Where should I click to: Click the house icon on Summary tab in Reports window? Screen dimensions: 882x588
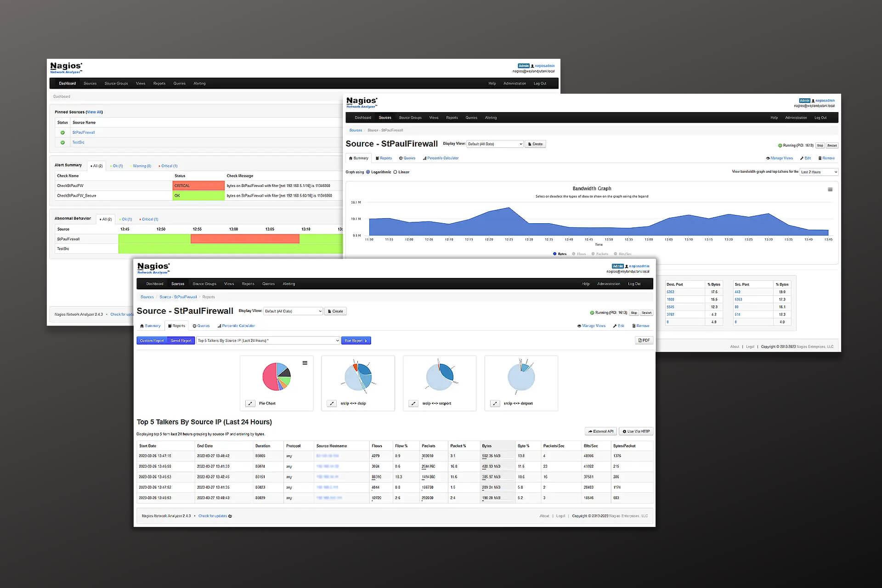click(x=142, y=326)
